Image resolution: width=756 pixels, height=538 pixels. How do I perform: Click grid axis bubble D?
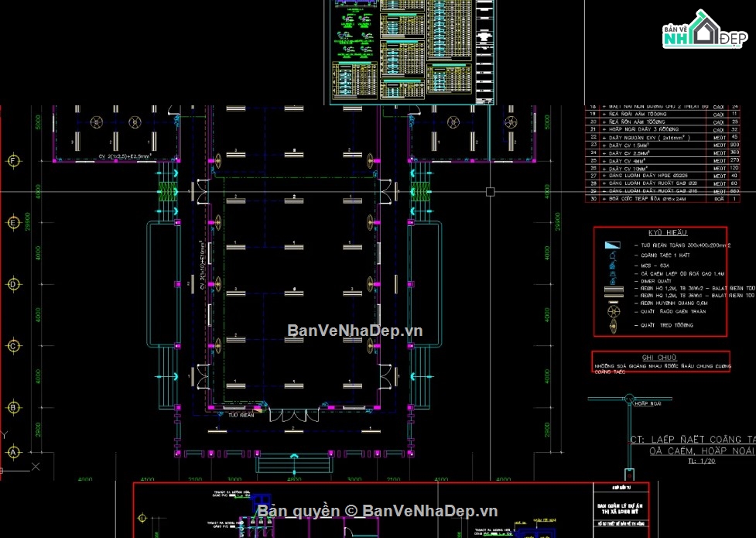click(x=13, y=284)
